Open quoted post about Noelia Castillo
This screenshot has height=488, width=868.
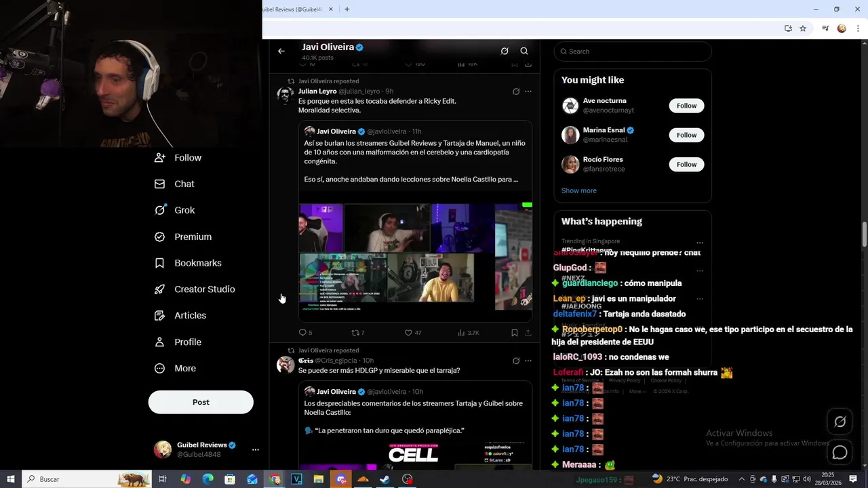(415, 426)
